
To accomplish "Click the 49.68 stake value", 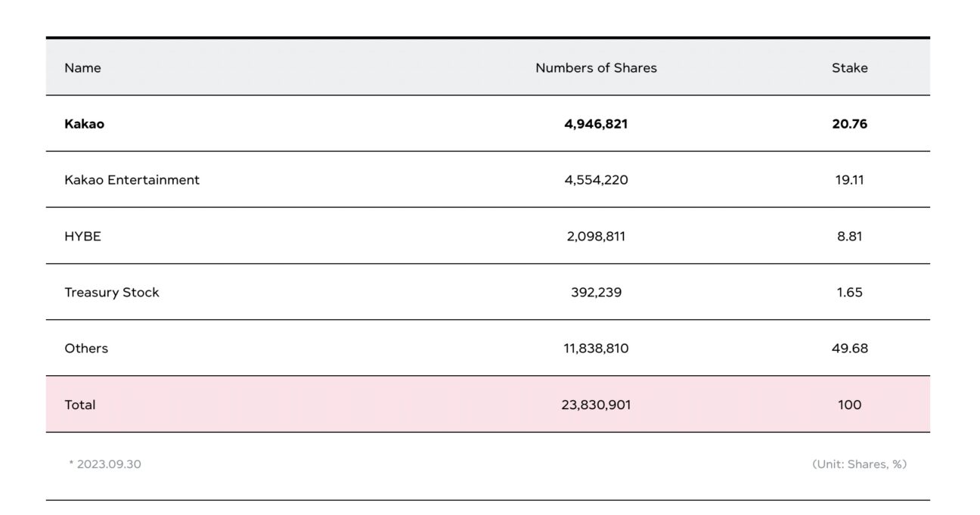I will 849,349.
